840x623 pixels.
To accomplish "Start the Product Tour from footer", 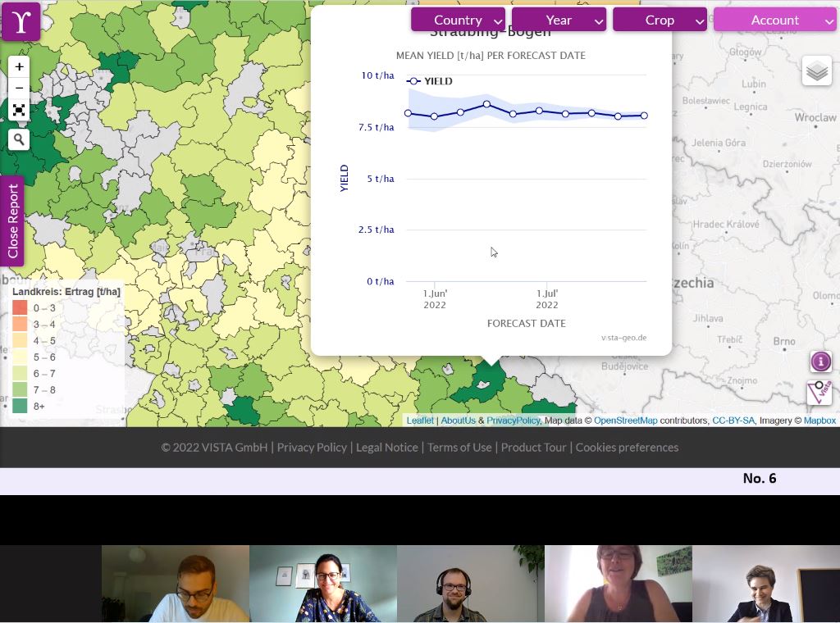I will pos(533,448).
